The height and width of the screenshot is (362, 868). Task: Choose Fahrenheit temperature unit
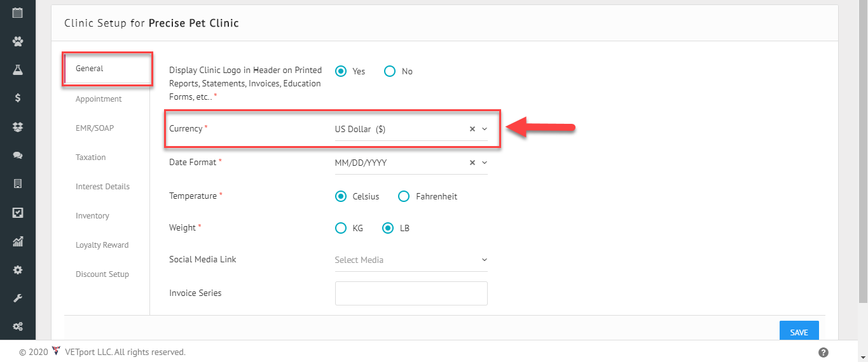tap(403, 196)
